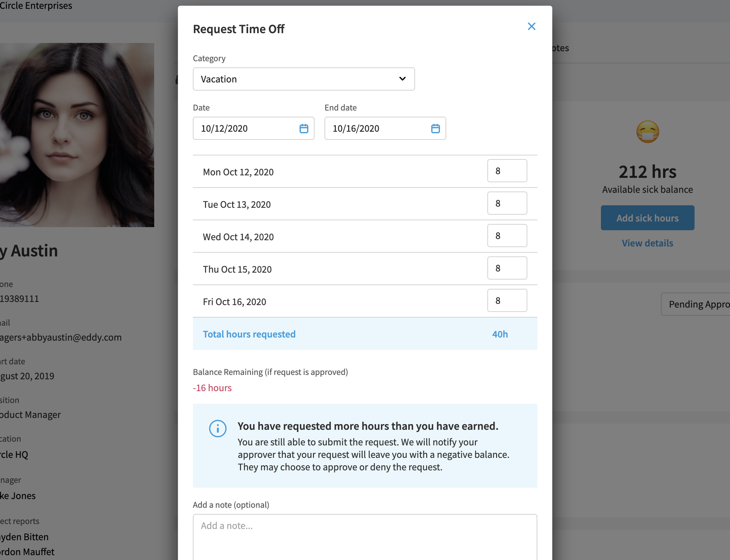730x560 pixels.
Task: Edit hours for Tue Oct 13, 2020
Action: coord(507,203)
